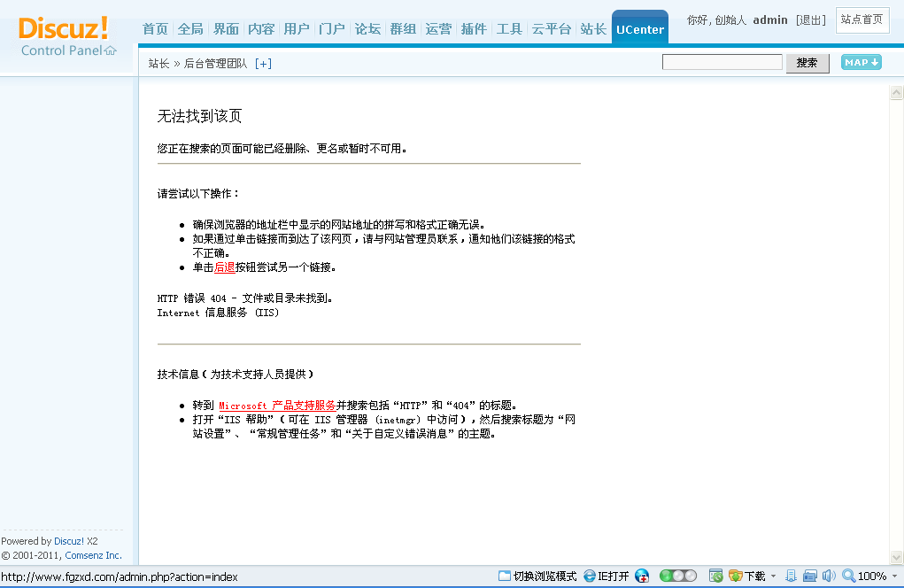The image size is (904, 588).
Task: Open the MAP dropdown button
Action: tap(862, 62)
